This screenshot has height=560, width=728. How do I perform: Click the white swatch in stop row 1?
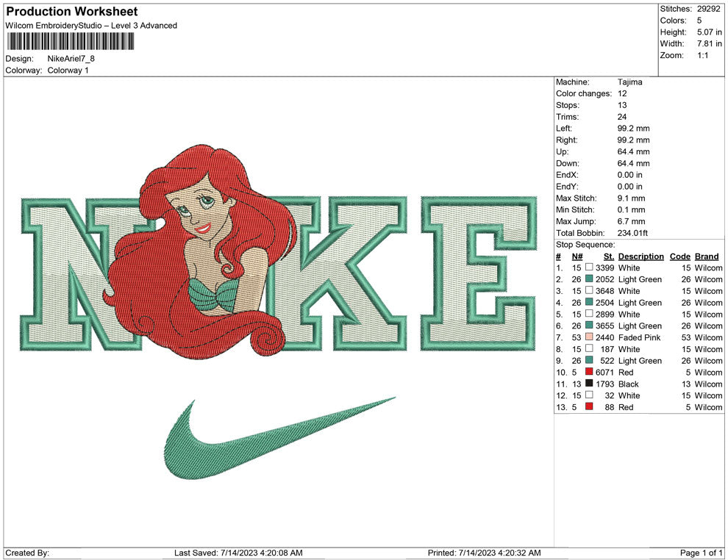pos(589,268)
